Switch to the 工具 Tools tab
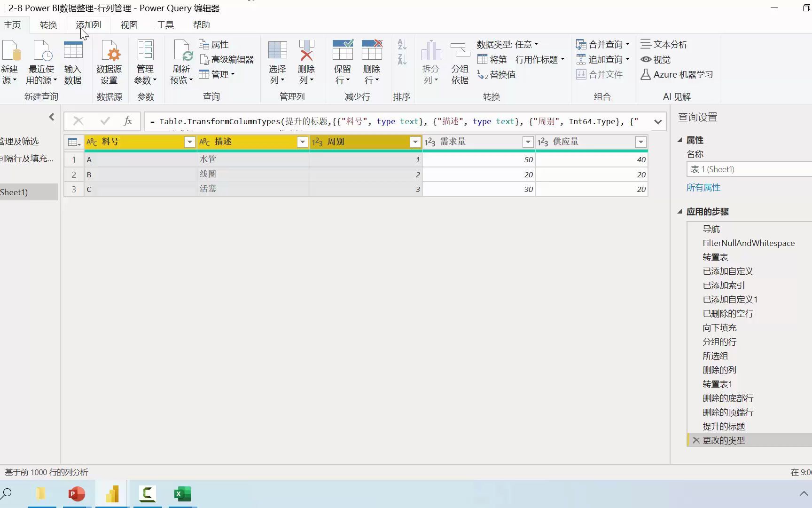 click(165, 25)
